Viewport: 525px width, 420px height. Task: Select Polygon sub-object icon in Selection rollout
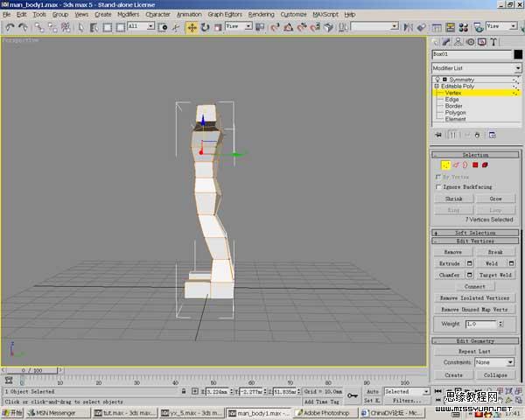click(x=475, y=164)
